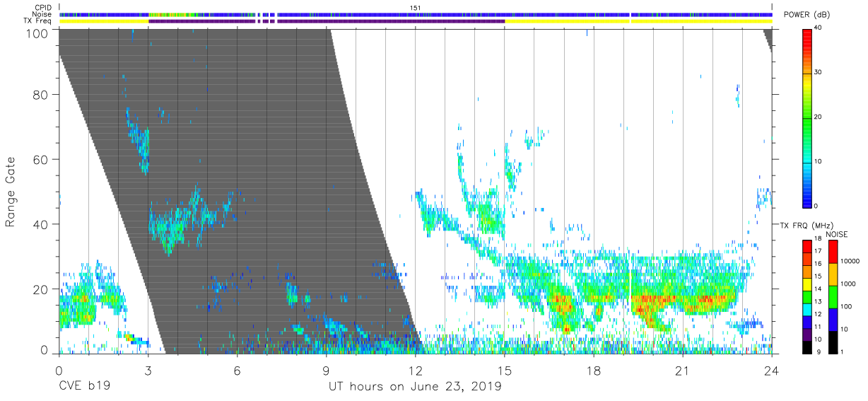Click the 'CPID' row label
The width and height of the screenshot is (868, 401).
pyautogui.click(x=42, y=8)
